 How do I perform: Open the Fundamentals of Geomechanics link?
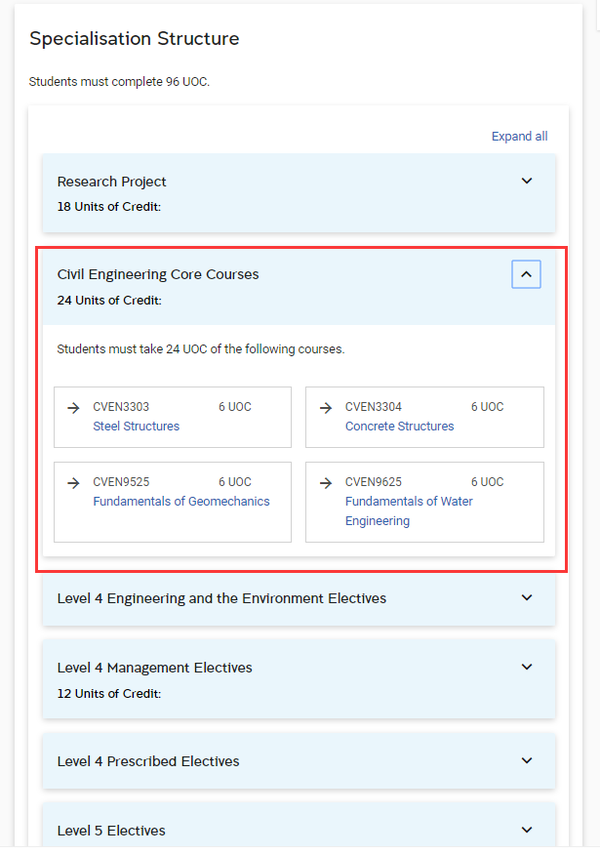click(x=181, y=502)
